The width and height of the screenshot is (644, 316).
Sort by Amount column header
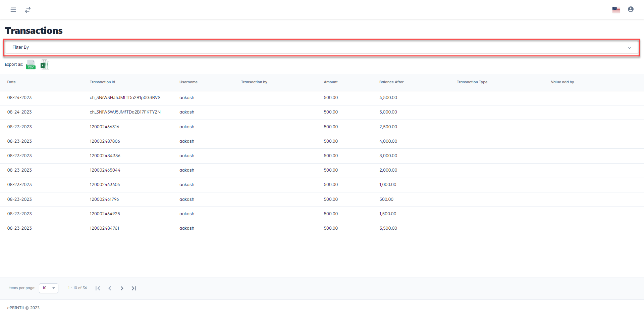[330, 82]
